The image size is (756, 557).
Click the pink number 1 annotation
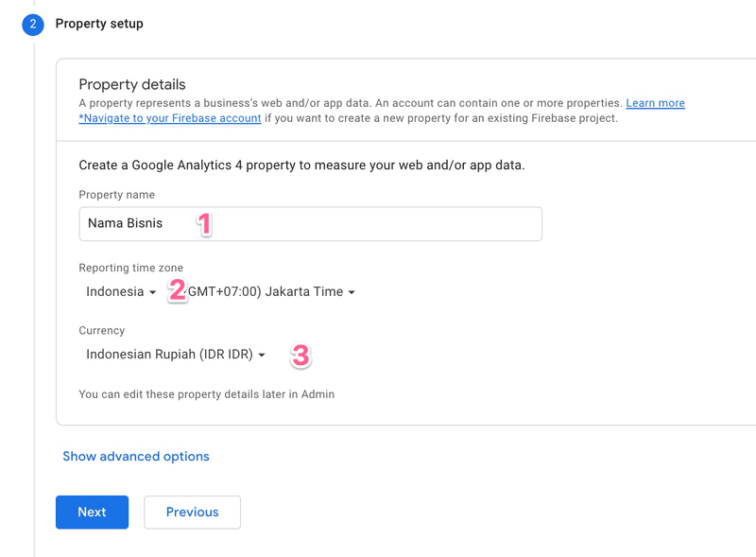(203, 224)
